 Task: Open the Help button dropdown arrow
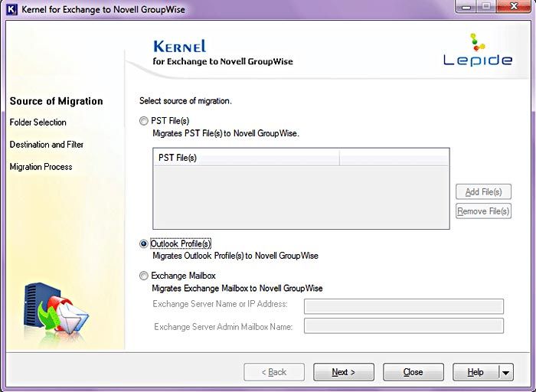[505, 373]
